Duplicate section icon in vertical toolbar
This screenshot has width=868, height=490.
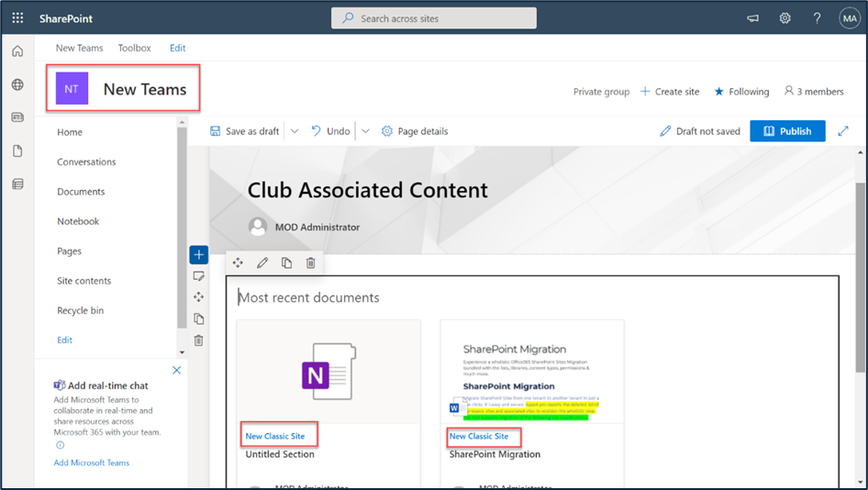199,318
